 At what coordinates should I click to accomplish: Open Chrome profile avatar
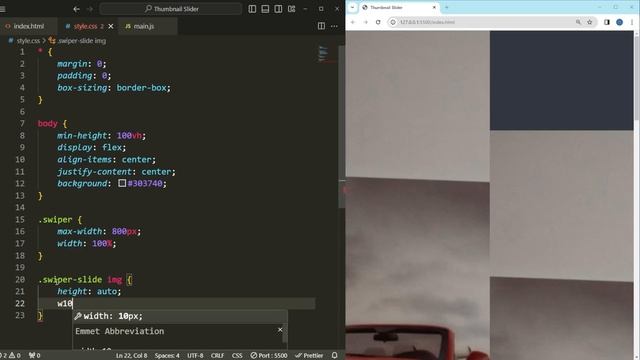pyautogui.click(x=620, y=22)
